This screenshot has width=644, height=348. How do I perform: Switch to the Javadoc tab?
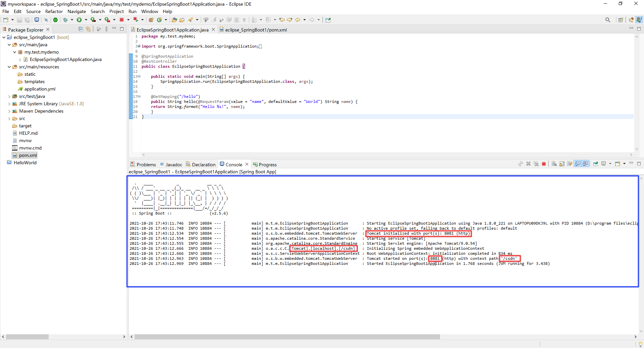tap(171, 165)
